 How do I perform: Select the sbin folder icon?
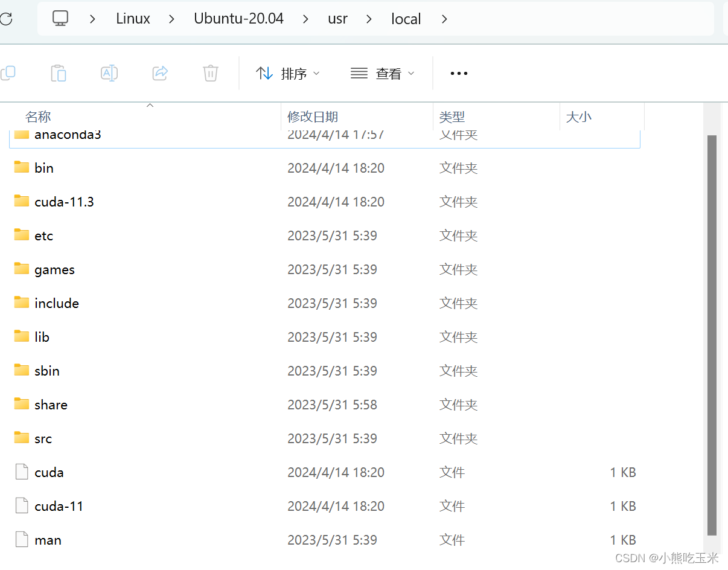22,370
